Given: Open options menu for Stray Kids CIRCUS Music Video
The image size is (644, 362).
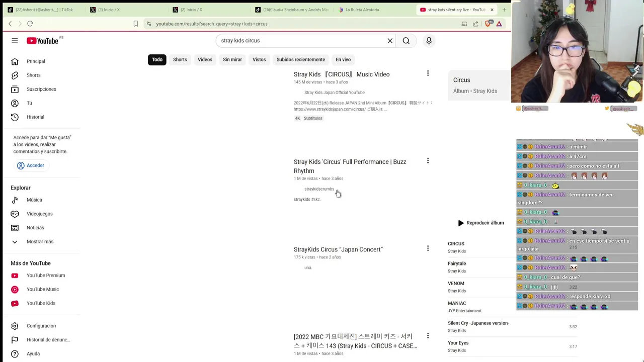Looking at the screenshot, I should (x=428, y=74).
